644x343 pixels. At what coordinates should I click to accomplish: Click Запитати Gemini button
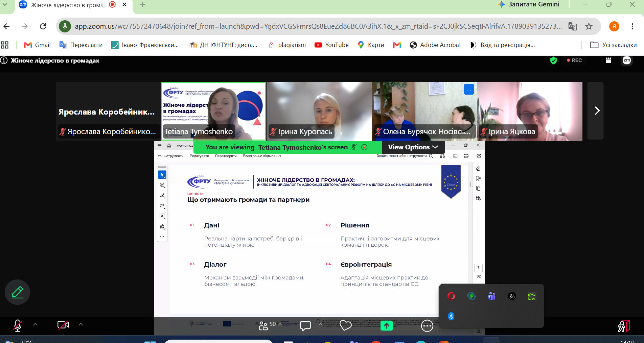tap(529, 4)
